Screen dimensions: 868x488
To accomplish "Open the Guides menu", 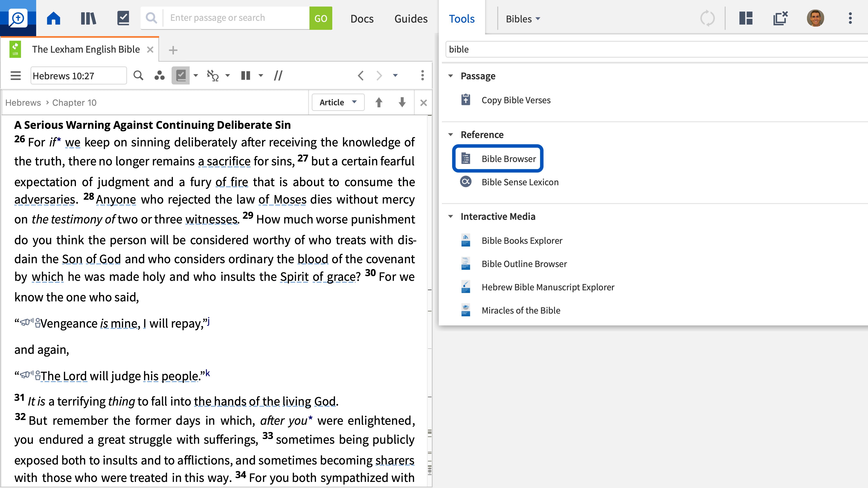I will 411,19.
